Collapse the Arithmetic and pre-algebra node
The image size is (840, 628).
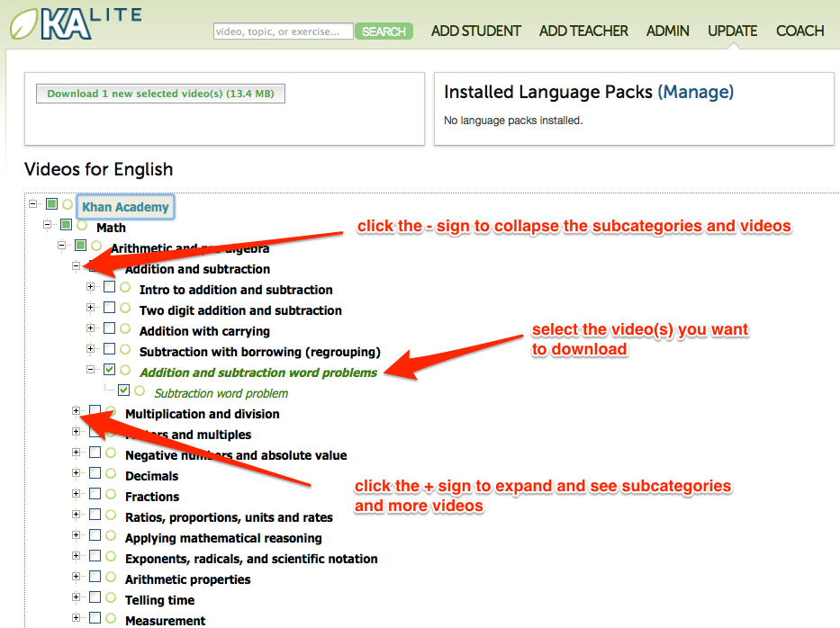pyautogui.click(x=61, y=246)
